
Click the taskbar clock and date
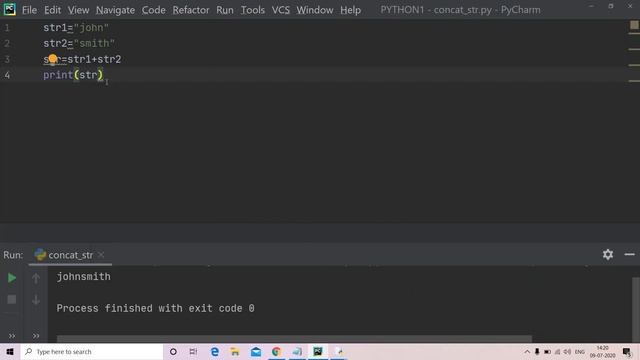click(x=602, y=351)
